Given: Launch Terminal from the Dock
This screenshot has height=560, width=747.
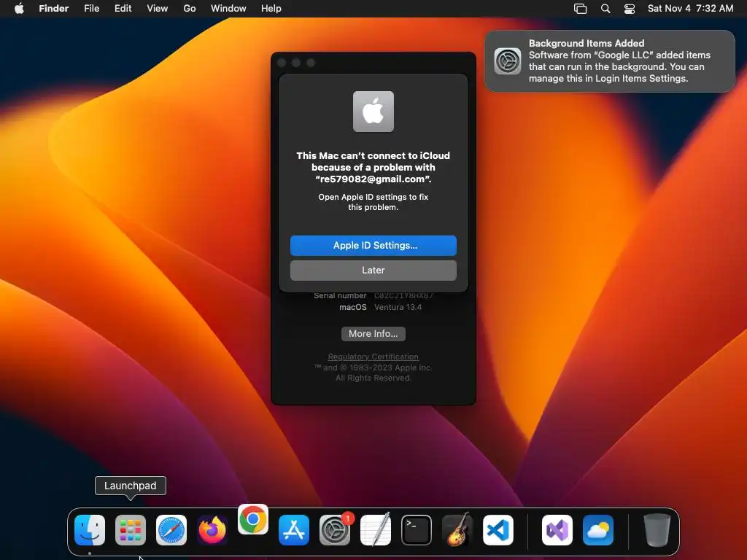Looking at the screenshot, I should click(417, 529).
